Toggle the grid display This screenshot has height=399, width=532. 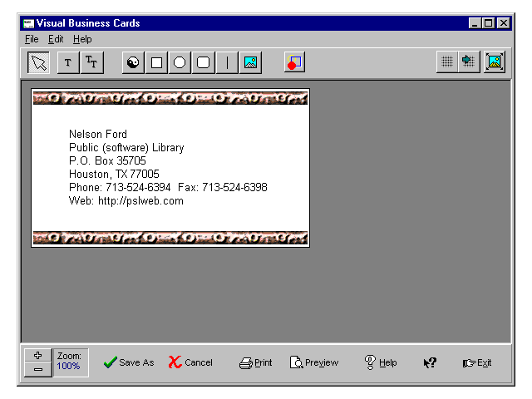pos(446,62)
